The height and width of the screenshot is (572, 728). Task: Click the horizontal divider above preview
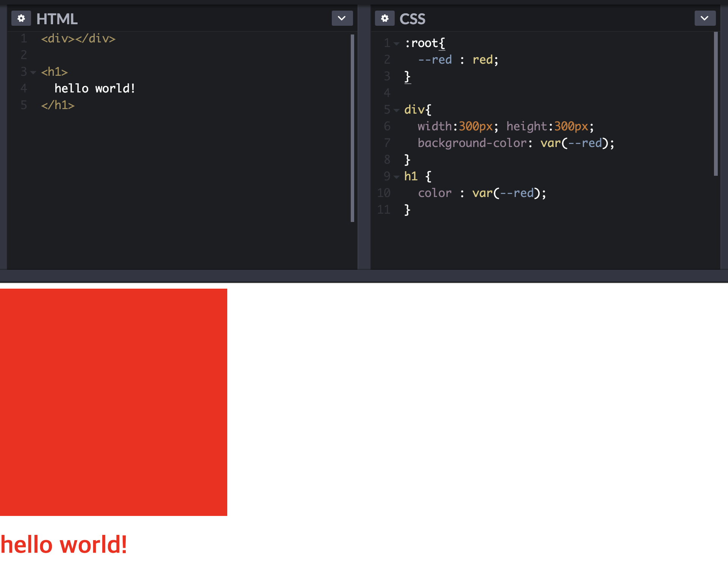coord(364,275)
